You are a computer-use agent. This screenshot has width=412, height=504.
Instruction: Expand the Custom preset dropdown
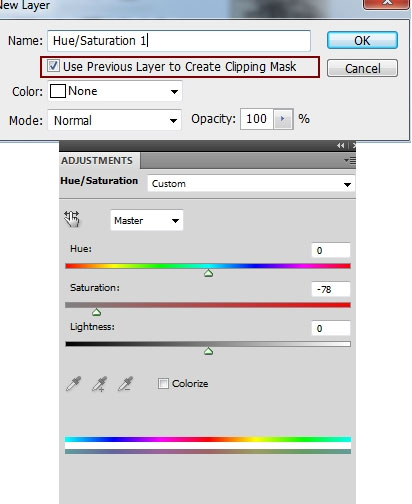pos(251,184)
